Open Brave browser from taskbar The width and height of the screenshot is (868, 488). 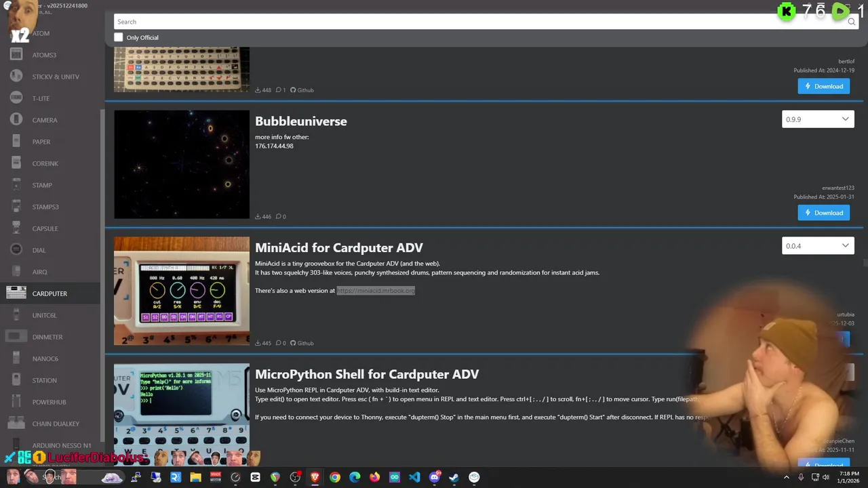click(x=315, y=477)
